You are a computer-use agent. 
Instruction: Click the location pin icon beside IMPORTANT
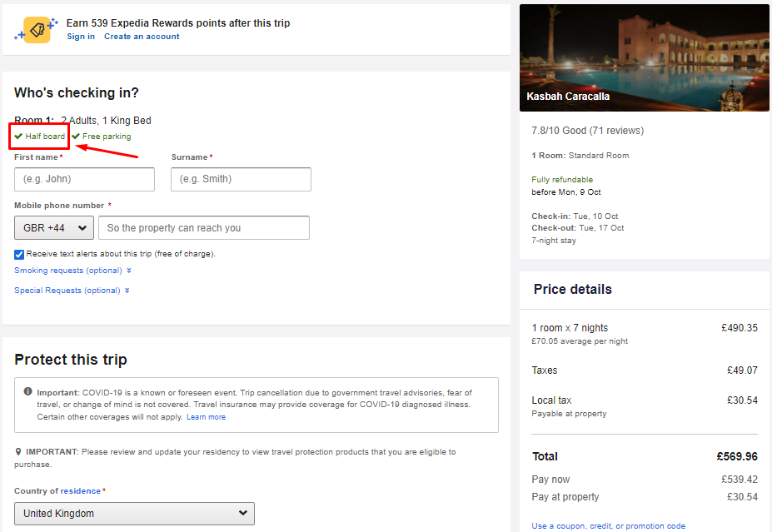click(x=18, y=451)
